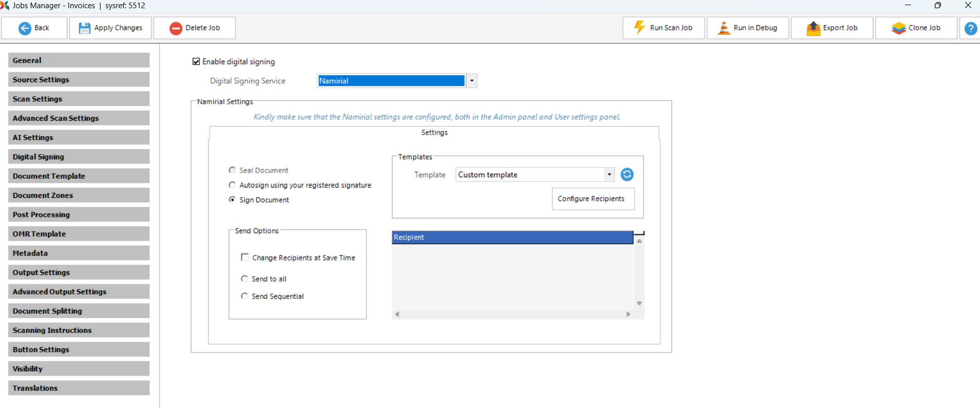The width and height of the screenshot is (980, 408).
Task: Click the Run Scan Job lightning icon
Action: [x=639, y=28]
